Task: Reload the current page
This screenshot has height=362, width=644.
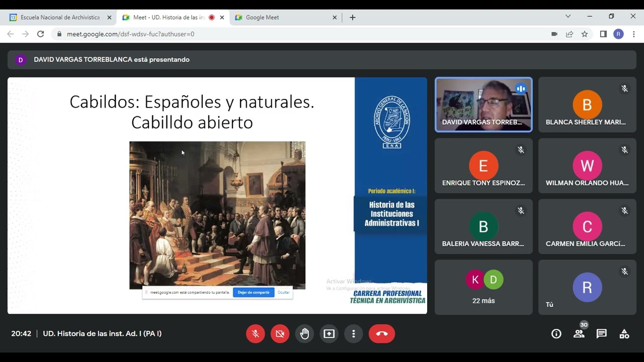Action: click(x=41, y=34)
